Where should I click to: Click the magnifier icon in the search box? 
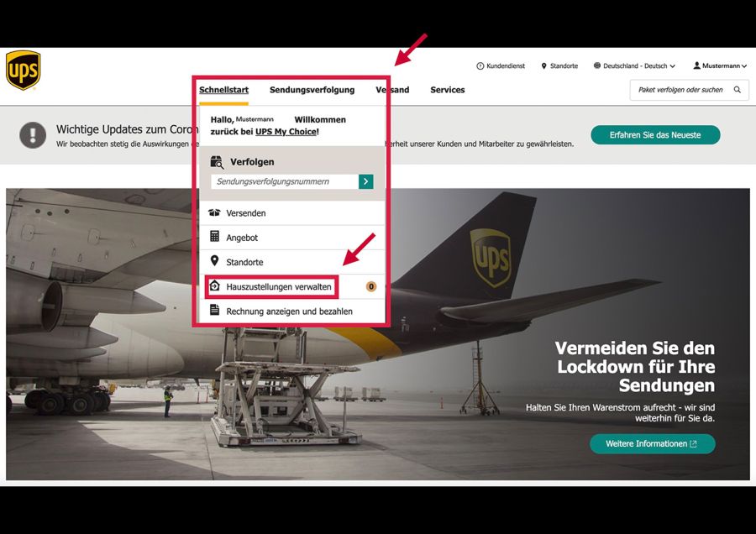click(x=738, y=90)
